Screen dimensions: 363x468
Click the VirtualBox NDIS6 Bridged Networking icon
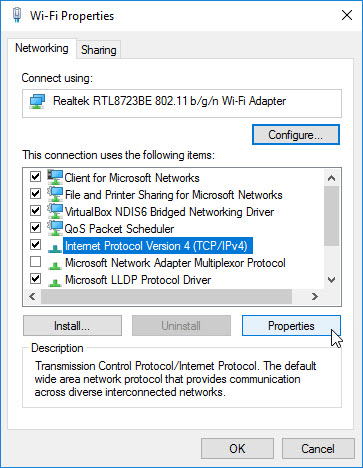(55, 211)
